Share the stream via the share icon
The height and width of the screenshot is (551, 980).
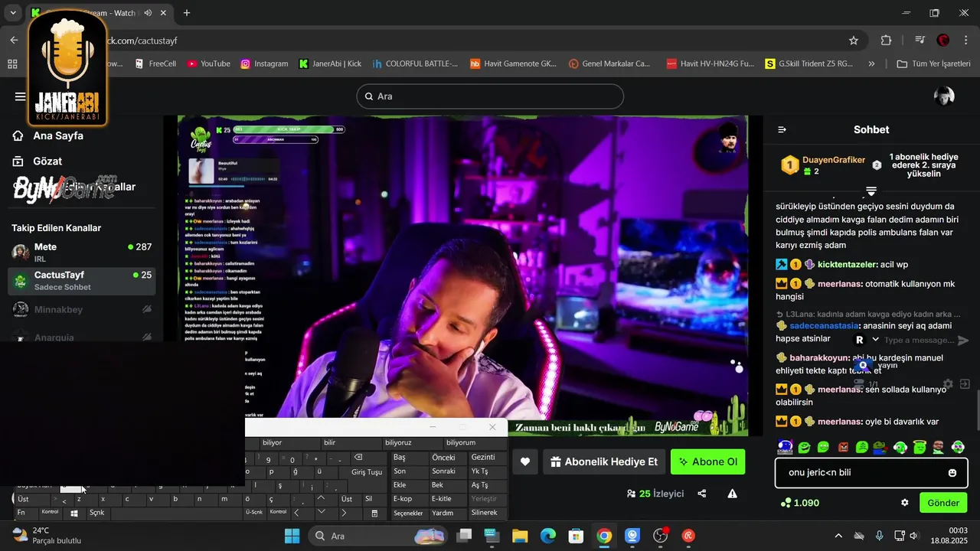(702, 494)
